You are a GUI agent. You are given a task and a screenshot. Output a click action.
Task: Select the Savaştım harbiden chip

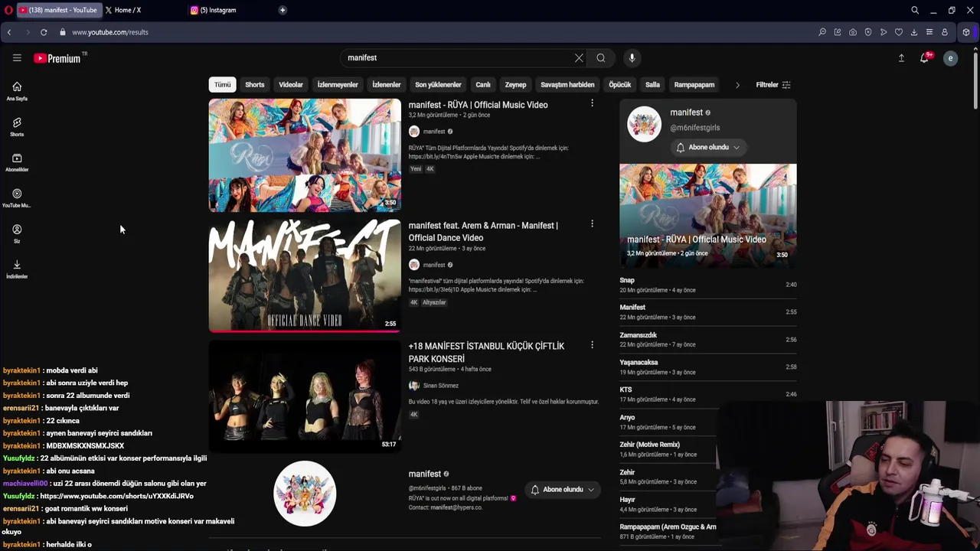click(567, 85)
